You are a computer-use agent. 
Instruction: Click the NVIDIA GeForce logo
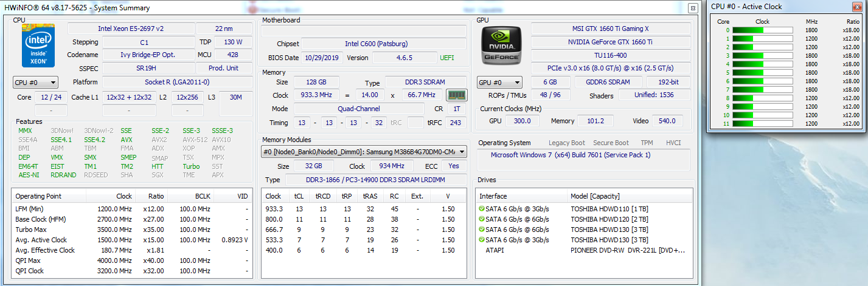point(501,47)
